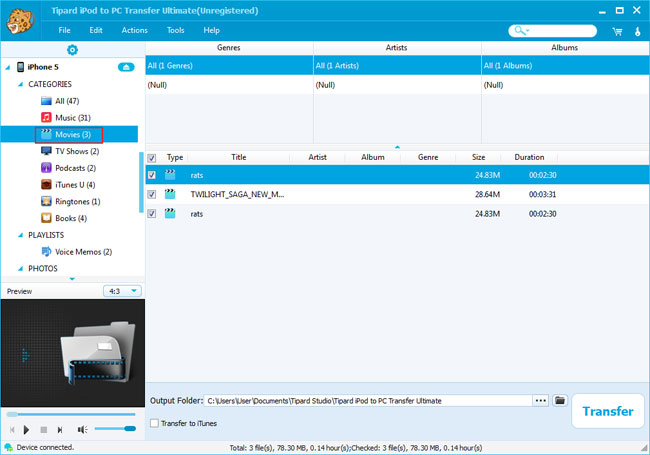Sort list by Title column
650x455 pixels.
(x=239, y=157)
